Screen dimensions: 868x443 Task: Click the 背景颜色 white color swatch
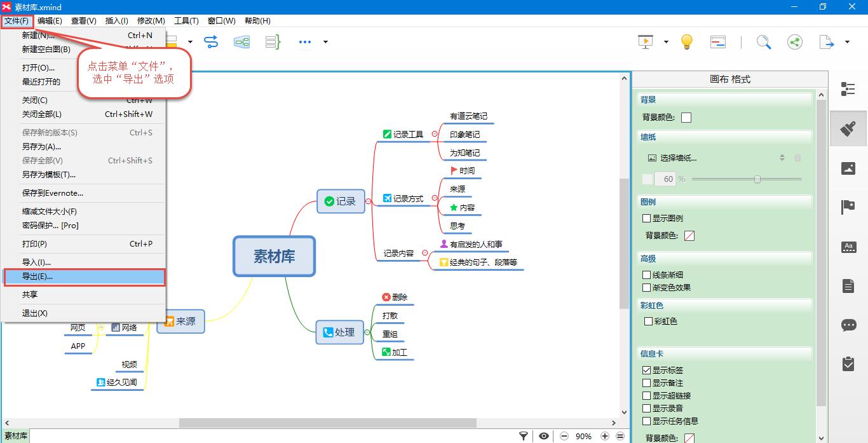[686, 118]
